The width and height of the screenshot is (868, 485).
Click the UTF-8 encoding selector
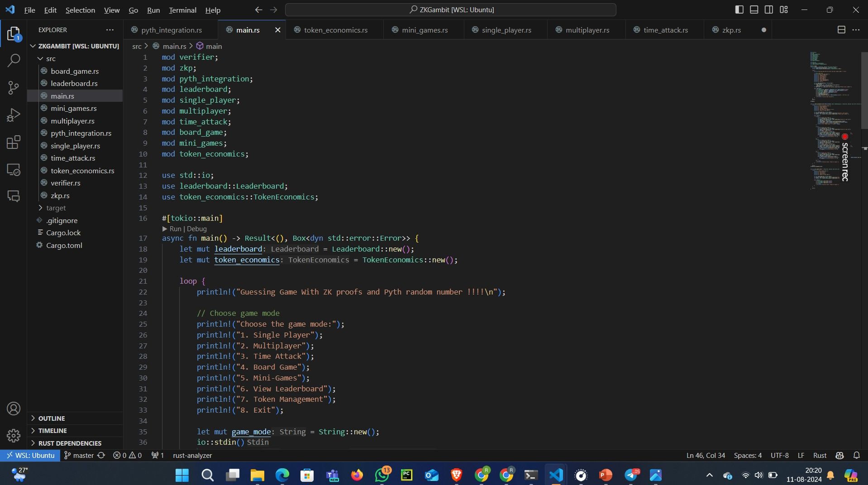pyautogui.click(x=779, y=456)
